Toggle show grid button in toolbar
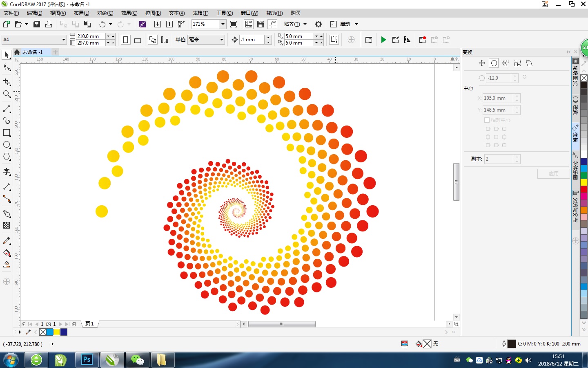588x368 pixels. pyautogui.click(x=261, y=24)
